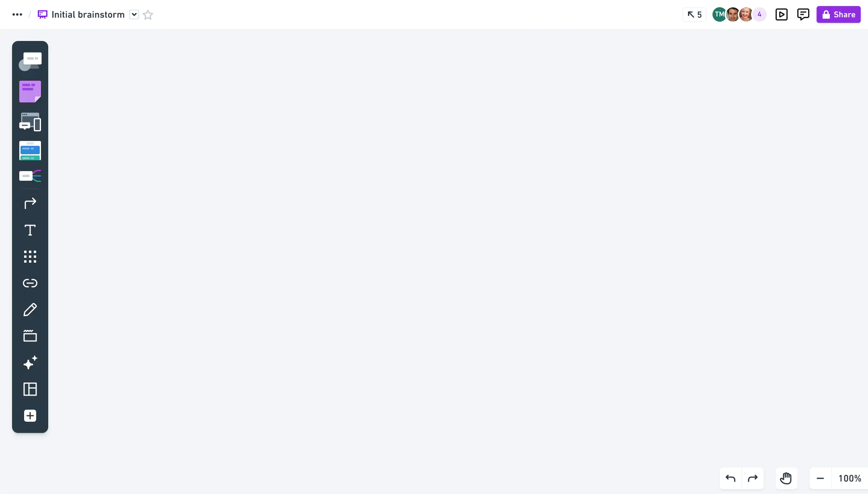Viewport: 868px width, 494px height.
Task: Click the purple Share button
Action: click(838, 14)
